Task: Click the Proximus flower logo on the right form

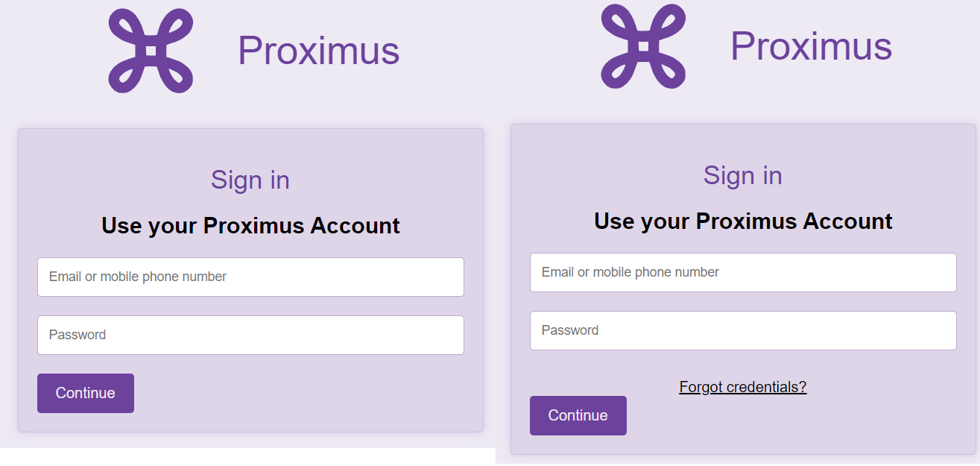Action: 643,46
